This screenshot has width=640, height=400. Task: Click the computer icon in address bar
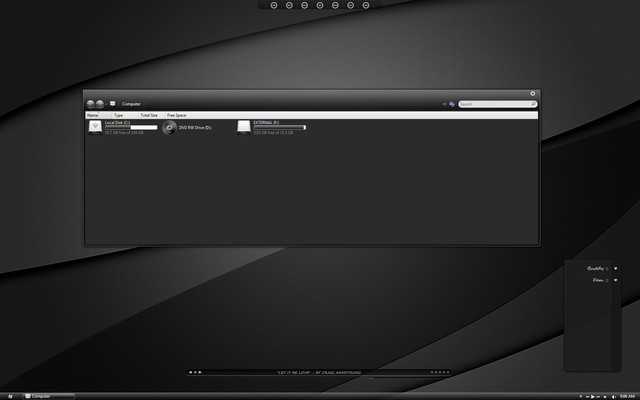click(113, 104)
